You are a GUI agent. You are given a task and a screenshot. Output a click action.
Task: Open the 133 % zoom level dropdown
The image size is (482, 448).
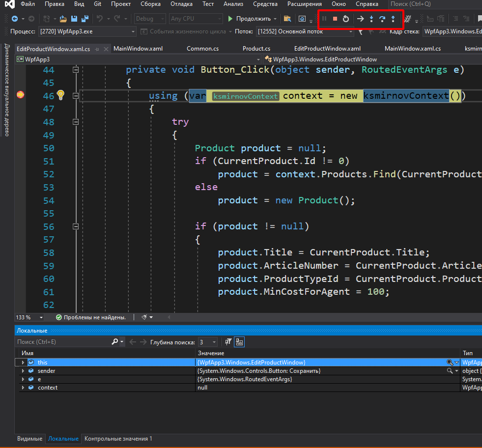click(42, 317)
